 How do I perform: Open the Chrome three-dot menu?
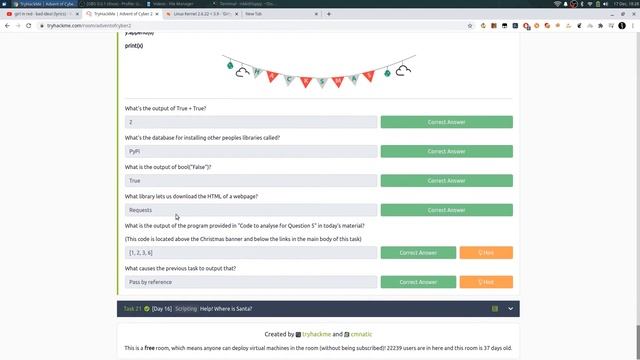coord(633,26)
